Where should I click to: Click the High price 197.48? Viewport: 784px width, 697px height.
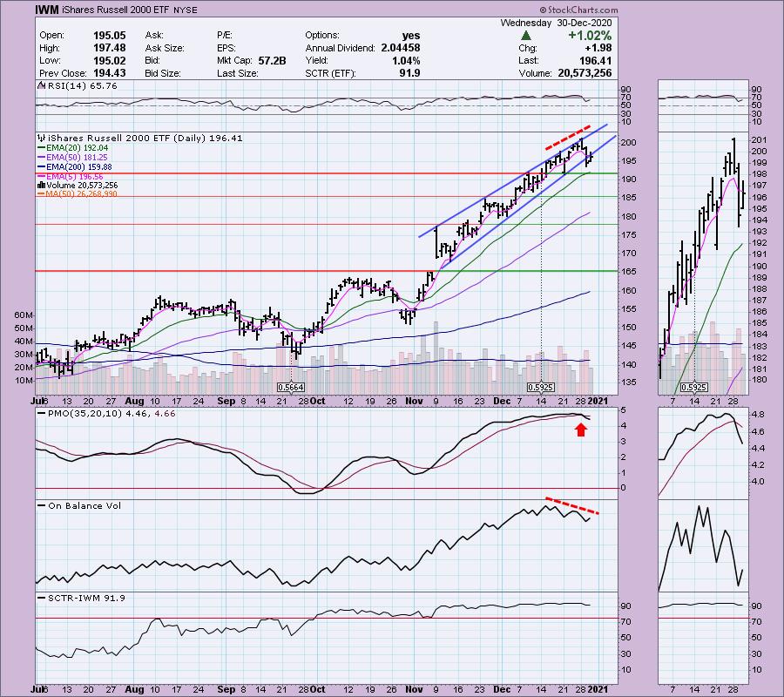point(109,48)
